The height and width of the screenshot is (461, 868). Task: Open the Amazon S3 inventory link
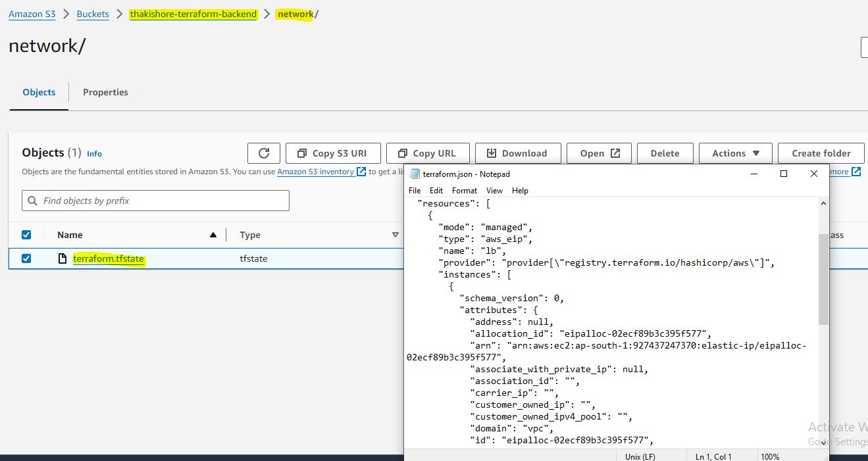pyautogui.click(x=315, y=172)
